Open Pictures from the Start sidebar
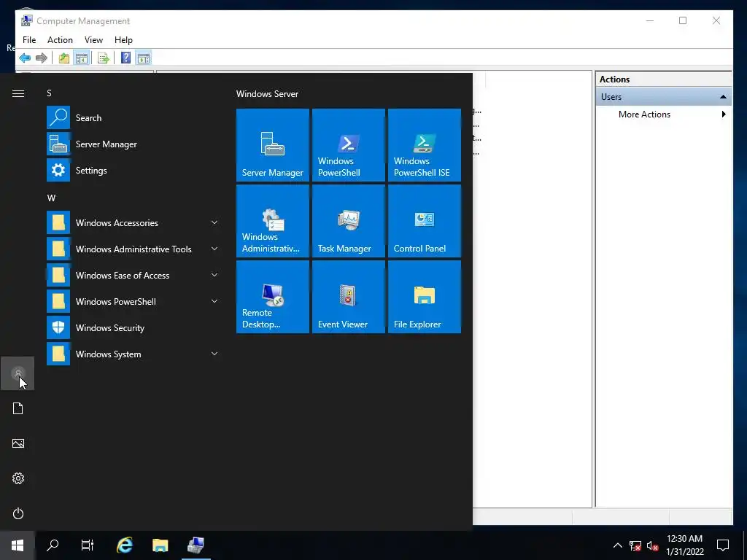Image resolution: width=747 pixels, height=560 pixels. point(18,443)
